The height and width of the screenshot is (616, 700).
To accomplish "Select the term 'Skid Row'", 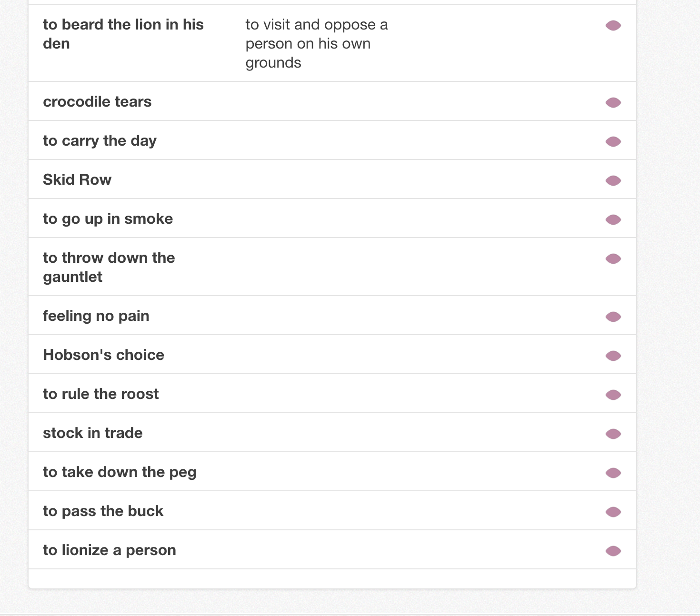I will point(77,179).
